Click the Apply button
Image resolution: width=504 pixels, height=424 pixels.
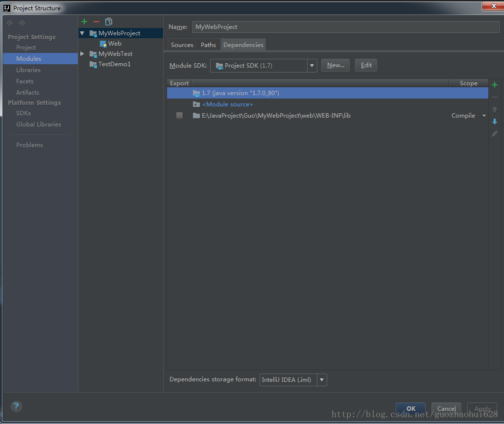(482, 408)
